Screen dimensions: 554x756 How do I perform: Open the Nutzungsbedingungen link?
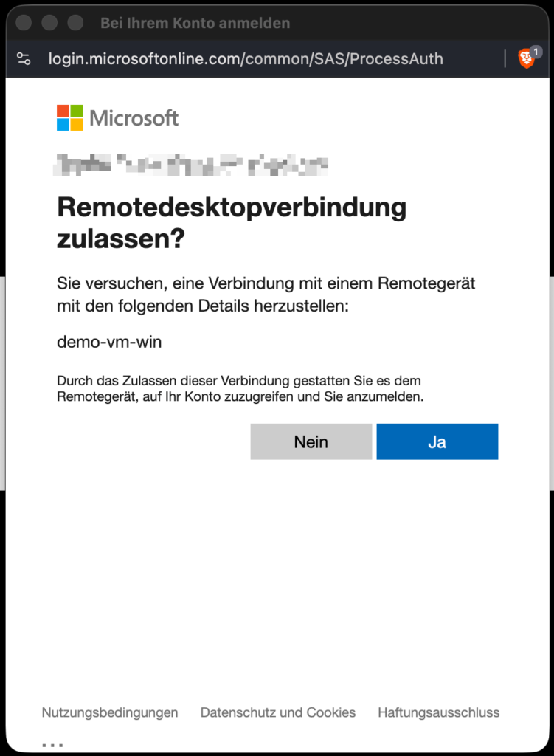[110, 712]
